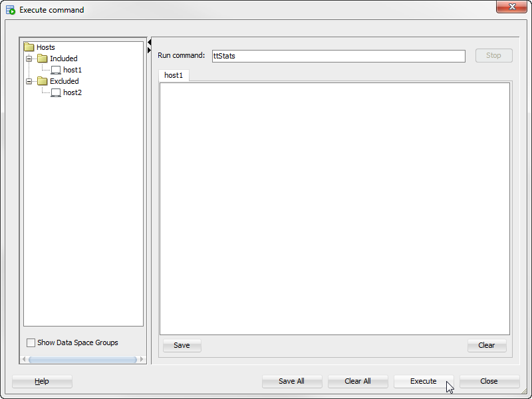The width and height of the screenshot is (532, 399).
Task: Save the host1 output
Action: coord(182,345)
